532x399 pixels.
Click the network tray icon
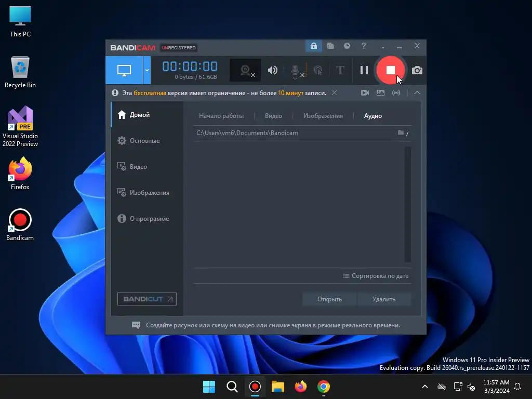[x=458, y=387]
